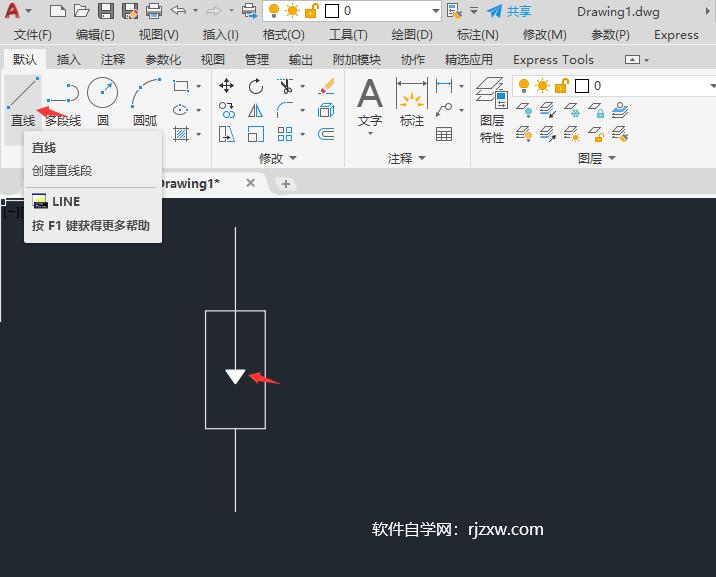Screen dimensions: 716x577
Task: Open the 标注(N) menu
Action: click(478, 35)
